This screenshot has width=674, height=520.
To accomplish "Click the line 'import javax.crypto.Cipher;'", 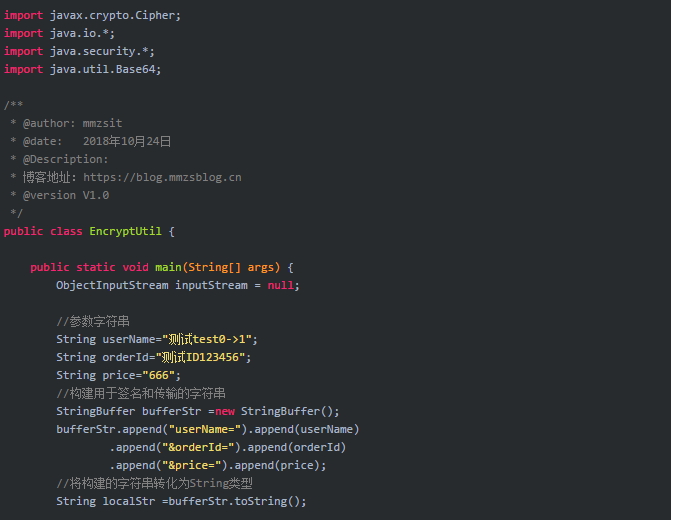I will coord(92,15).
